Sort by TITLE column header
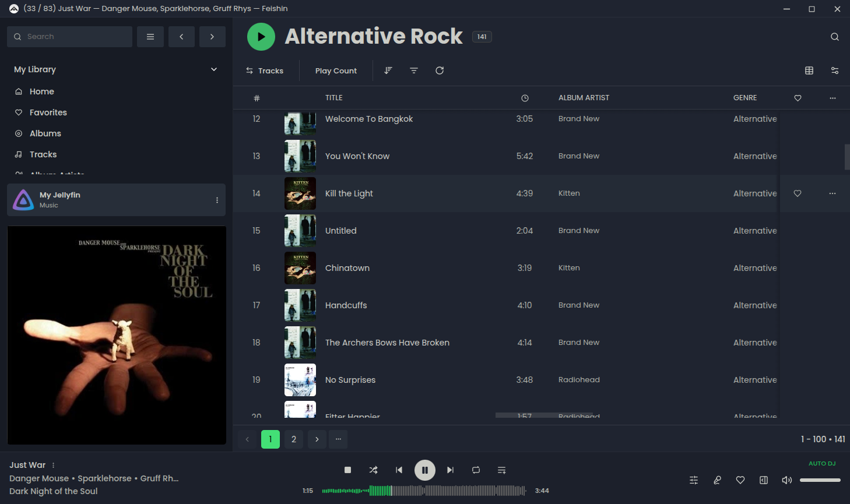The height and width of the screenshot is (504, 850). (334, 98)
